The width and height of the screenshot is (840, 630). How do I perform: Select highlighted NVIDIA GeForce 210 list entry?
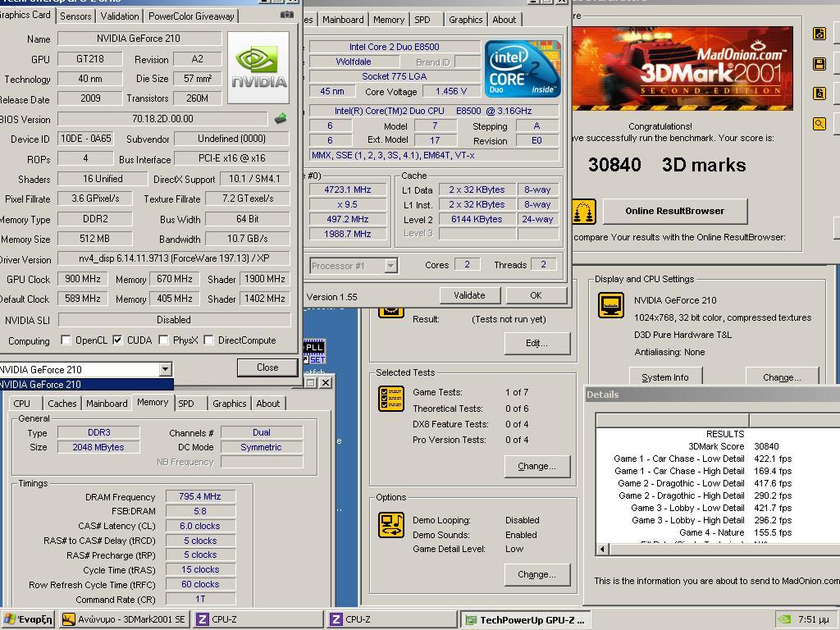[x=85, y=384]
